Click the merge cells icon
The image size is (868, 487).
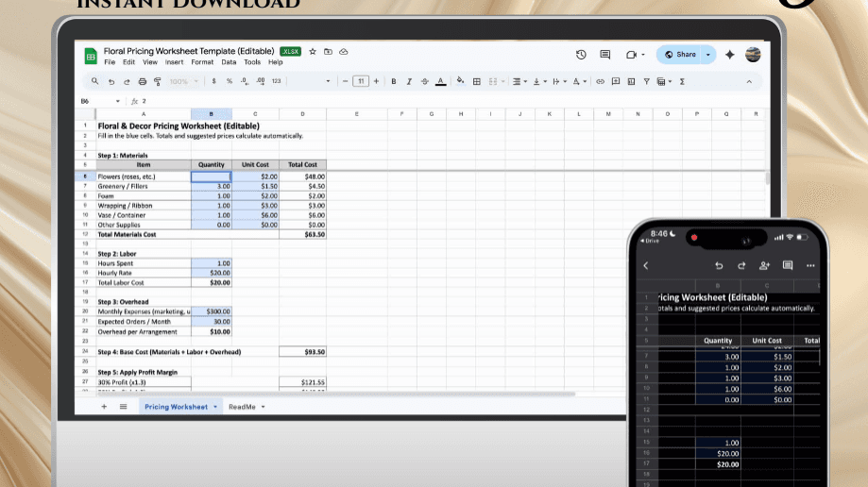point(493,81)
